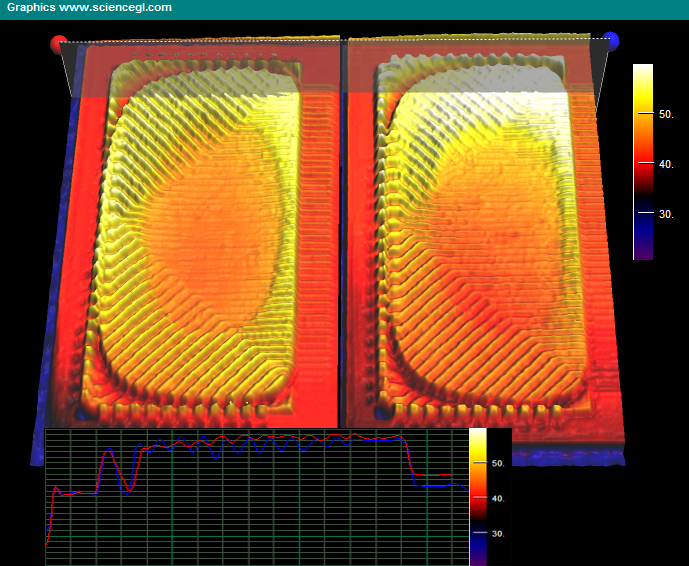Click the blue sphere profile endpoint marker
This screenshot has height=566, width=689.
(x=610, y=41)
